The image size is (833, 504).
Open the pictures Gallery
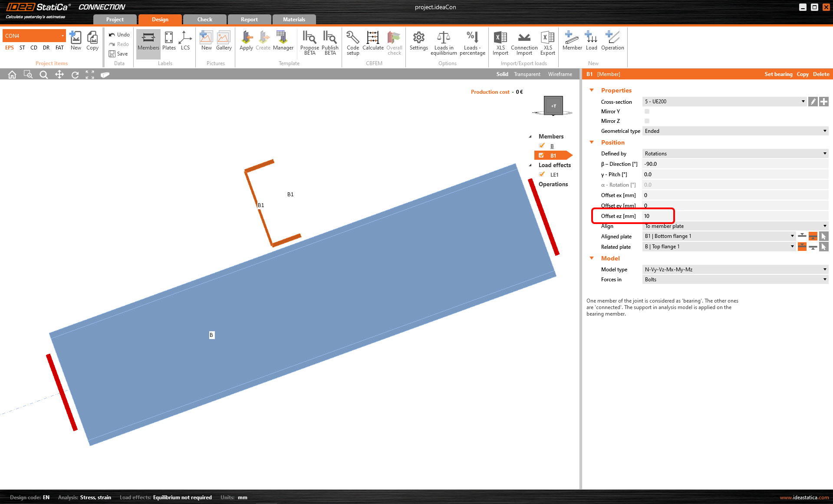pos(224,41)
